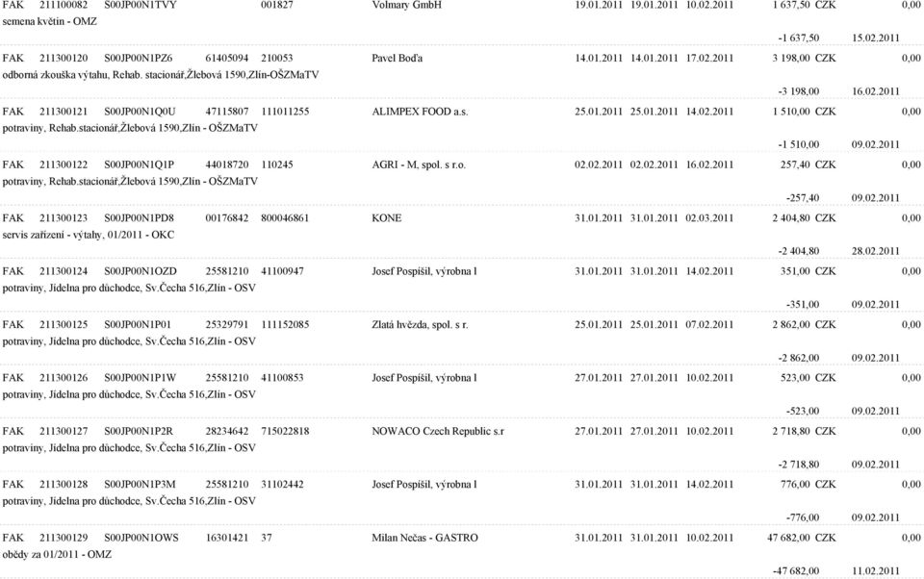Click invoice number 211100082

(x=64, y=5)
